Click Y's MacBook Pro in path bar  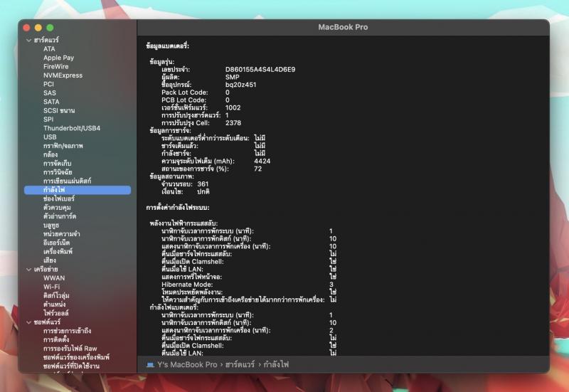pos(187,365)
